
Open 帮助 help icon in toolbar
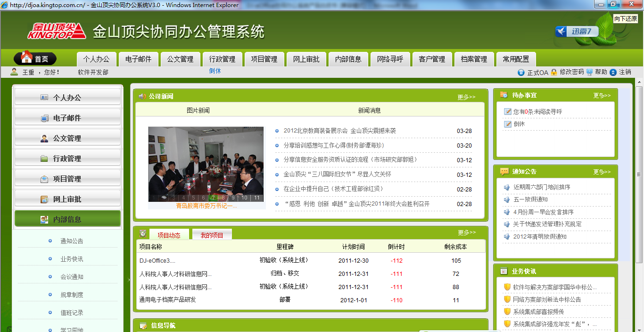tap(589, 72)
